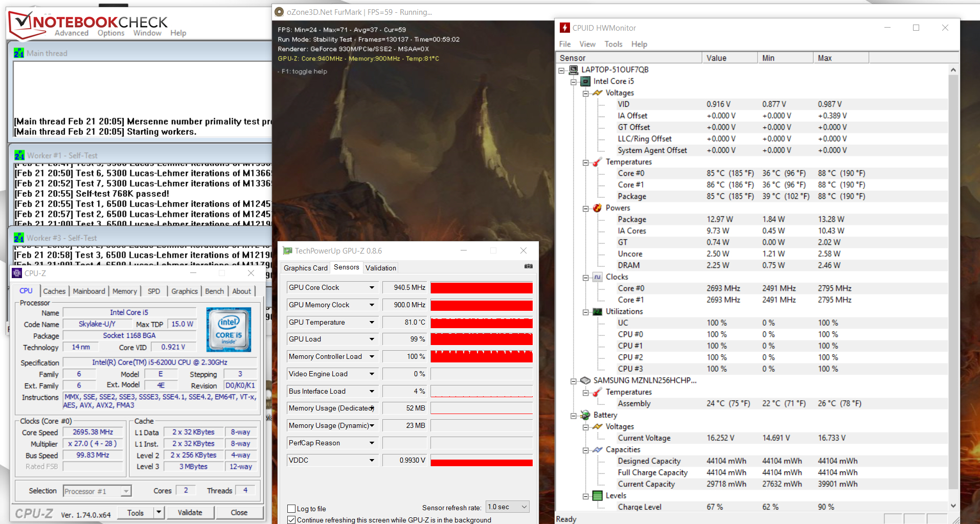Click the SAMSUNG drive icon
The image size is (980, 524).
[x=585, y=380]
